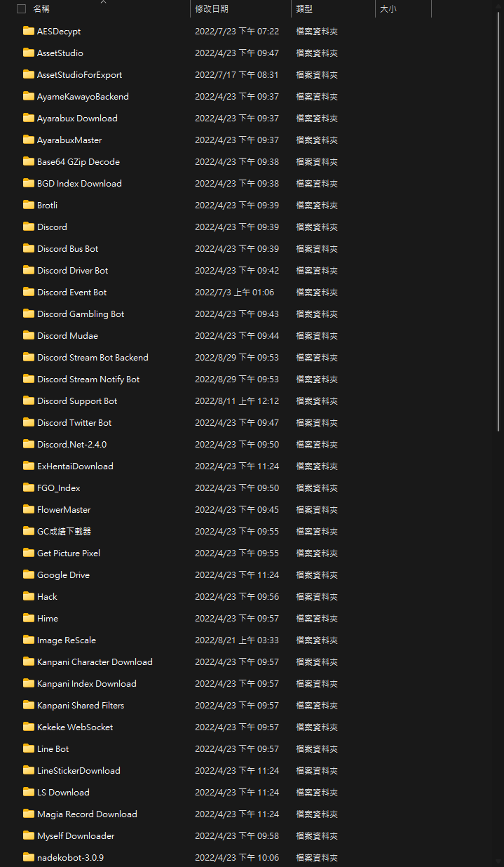Select the Magia Record Download folder name
This screenshot has width=504, height=867.
[87, 814]
